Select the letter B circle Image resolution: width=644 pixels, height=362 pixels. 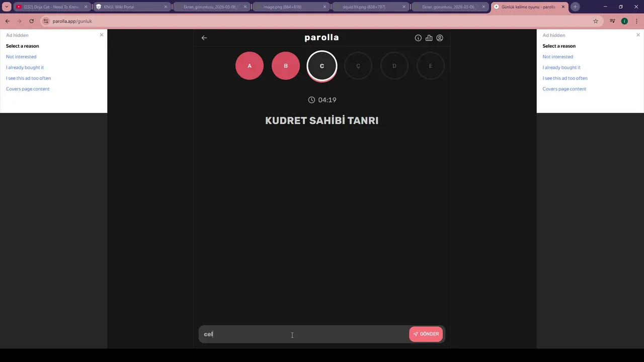[x=286, y=66]
